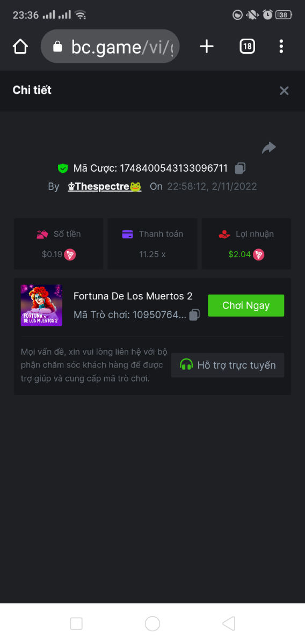The image size is (305, 644).
Task: Tap the Android recent apps square button
Action: click(76, 623)
